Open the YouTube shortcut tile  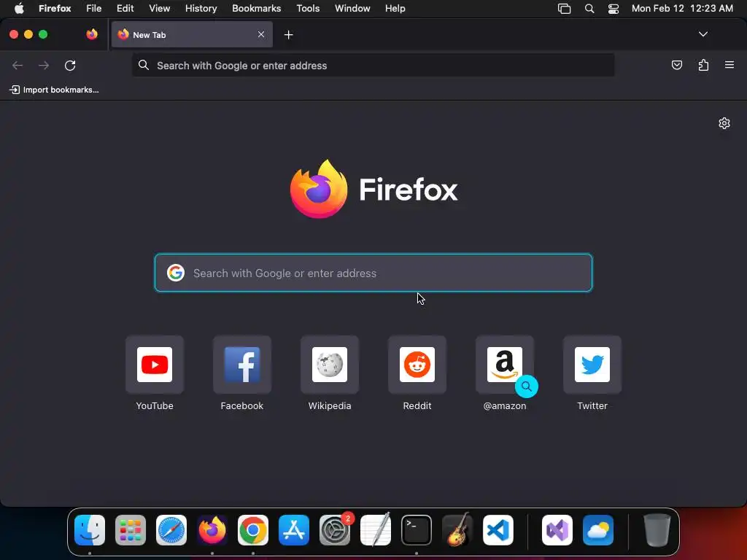[x=155, y=373]
